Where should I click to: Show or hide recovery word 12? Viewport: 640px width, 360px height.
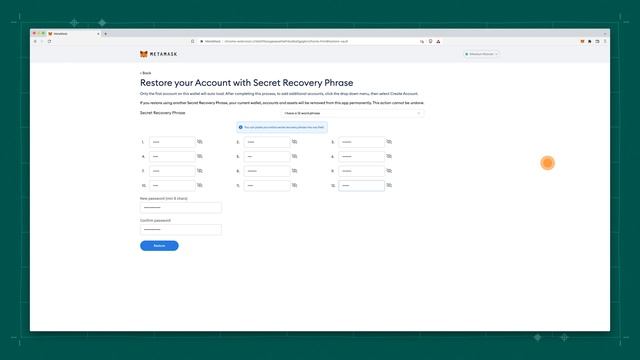tap(389, 185)
